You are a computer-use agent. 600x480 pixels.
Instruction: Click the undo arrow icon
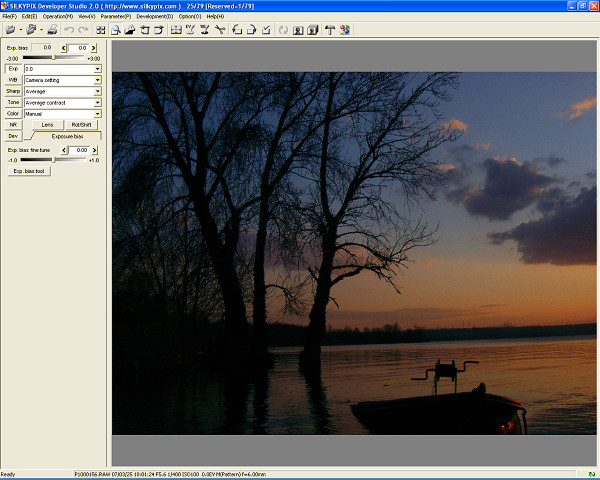pos(69,30)
